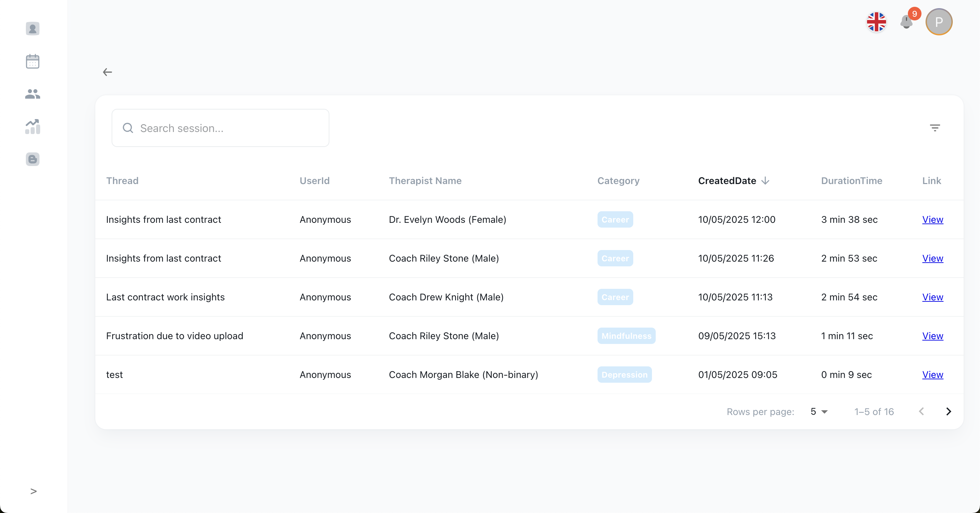Open the users group icon in sidebar
The image size is (980, 513).
click(x=33, y=94)
